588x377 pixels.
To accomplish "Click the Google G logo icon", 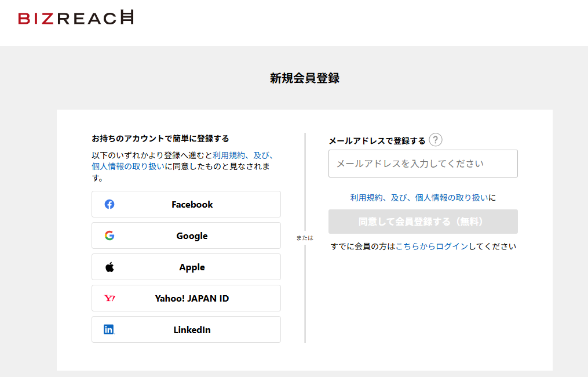I will pos(109,235).
